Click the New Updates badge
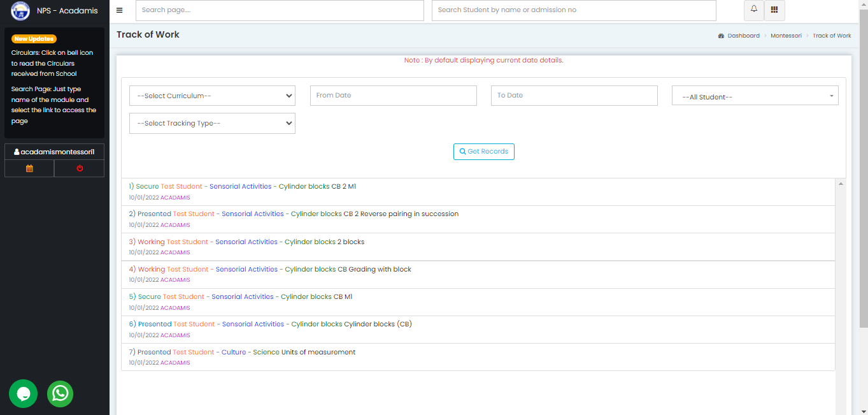This screenshot has height=415, width=868. click(x=34, y=39)
